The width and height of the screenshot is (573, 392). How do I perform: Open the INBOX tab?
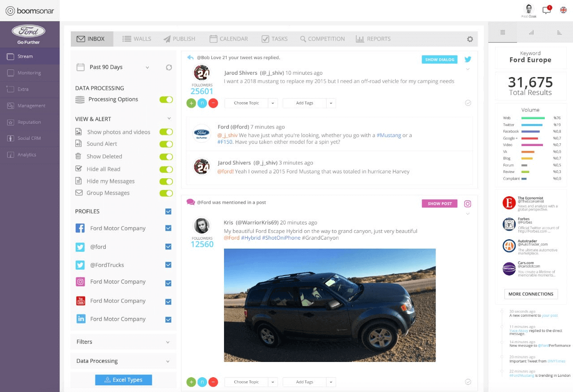[x=92, y=39]
